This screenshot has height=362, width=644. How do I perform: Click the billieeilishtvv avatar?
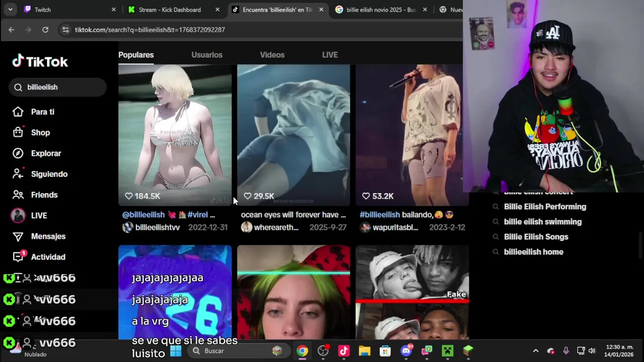click(128, 227)
